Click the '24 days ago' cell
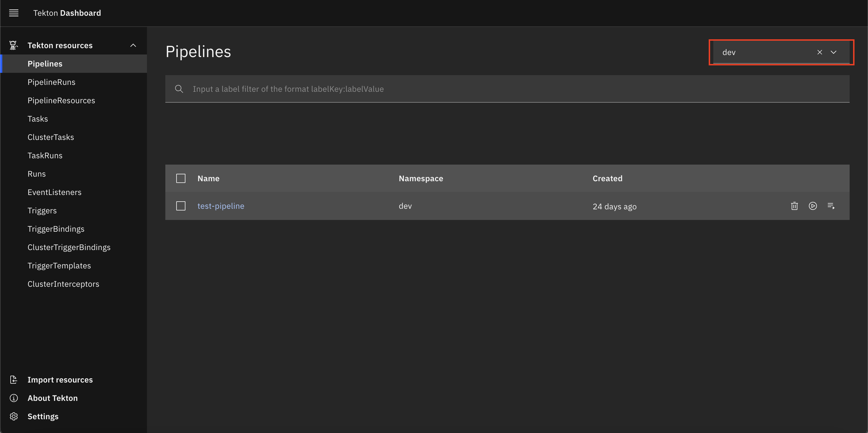Screen dimensions: 868x433 tap(614, 206)
